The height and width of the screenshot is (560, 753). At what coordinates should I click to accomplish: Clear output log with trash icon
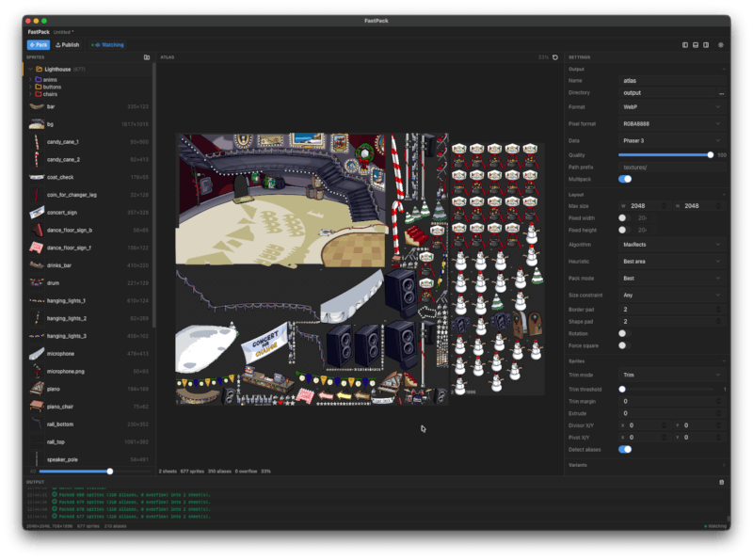click(721, 482)
